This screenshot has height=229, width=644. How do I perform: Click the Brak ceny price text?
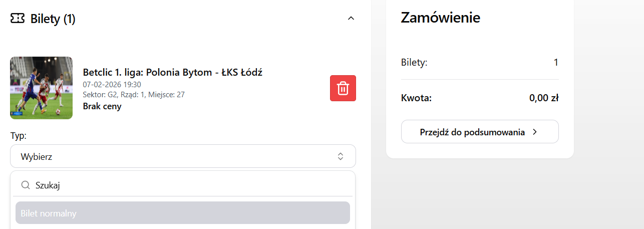[102, 106]
